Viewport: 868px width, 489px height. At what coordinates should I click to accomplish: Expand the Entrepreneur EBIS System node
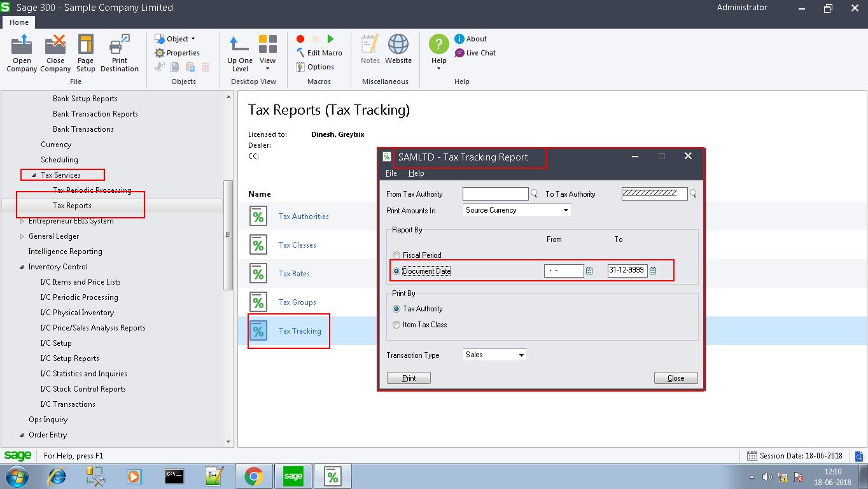click(x=22, y=221)
